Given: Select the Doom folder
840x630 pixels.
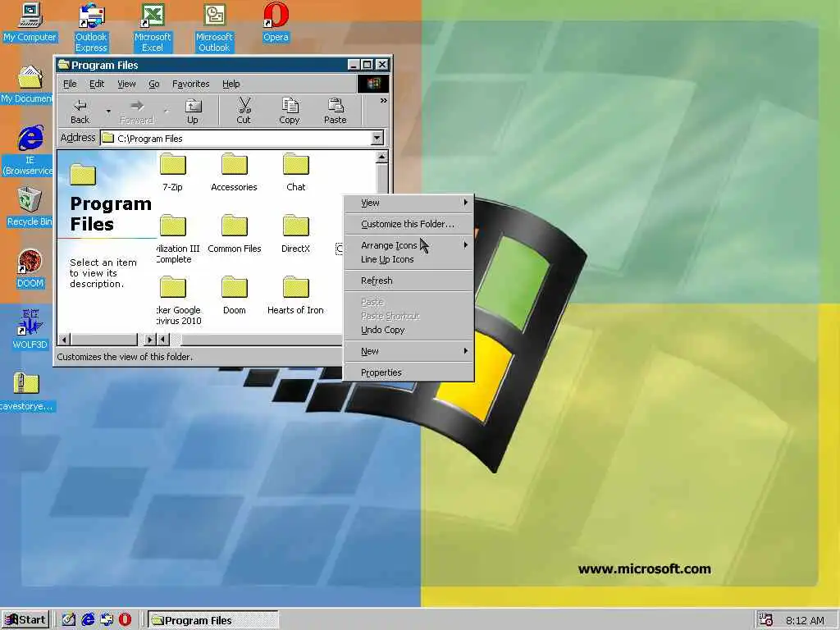Looking at the screenshot, I should (234, 295).
